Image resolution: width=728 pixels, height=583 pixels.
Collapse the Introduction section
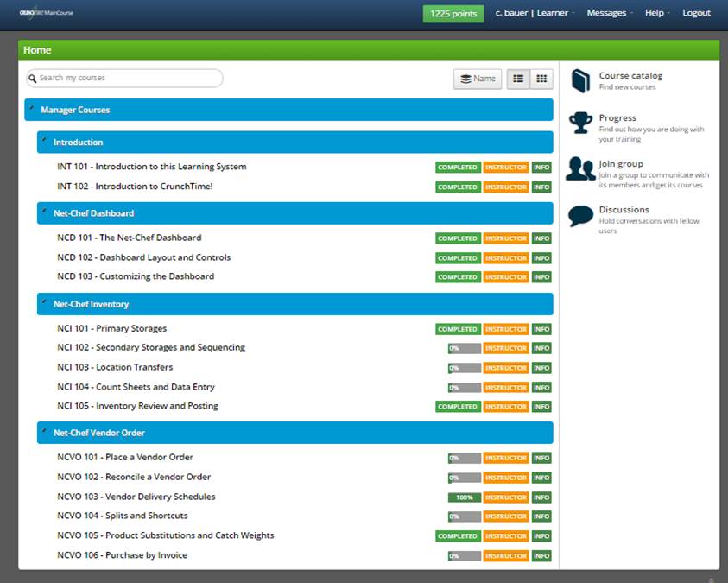click(x=45, y=141)
